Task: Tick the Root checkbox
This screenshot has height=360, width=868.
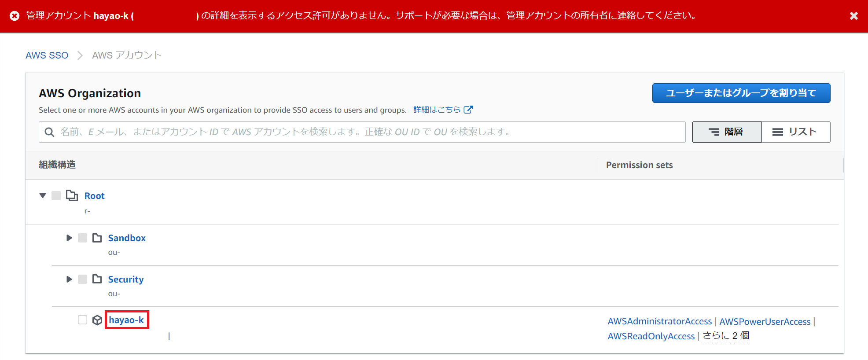Action: [x=56, y=195]
